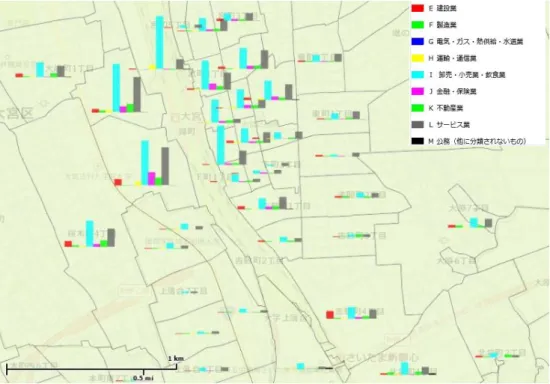Select the legend label 'L サービス業'

point(449,125)
